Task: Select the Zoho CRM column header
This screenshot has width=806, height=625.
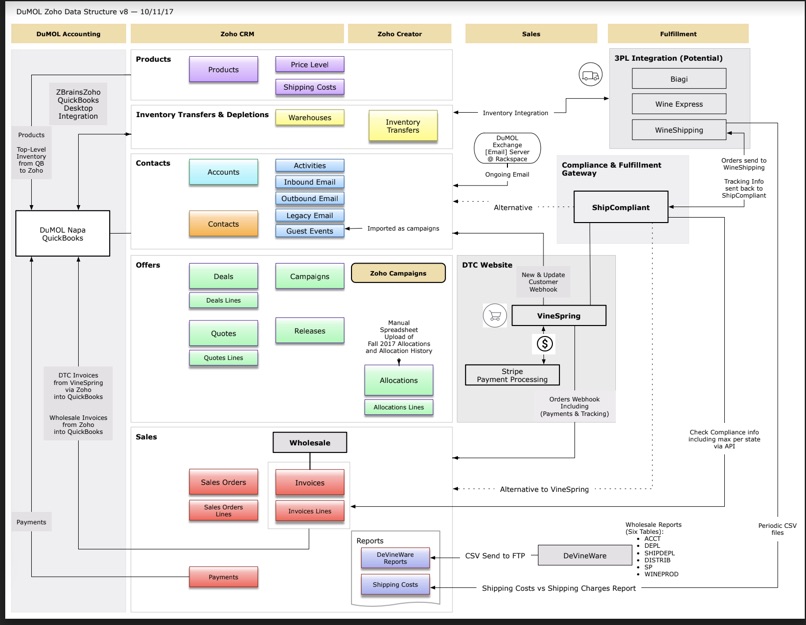Action: pyautogui.click(x=237, y=33)
